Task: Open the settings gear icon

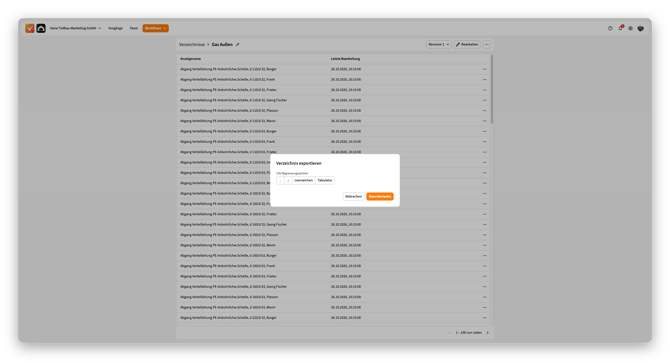Action: [630, 28]
